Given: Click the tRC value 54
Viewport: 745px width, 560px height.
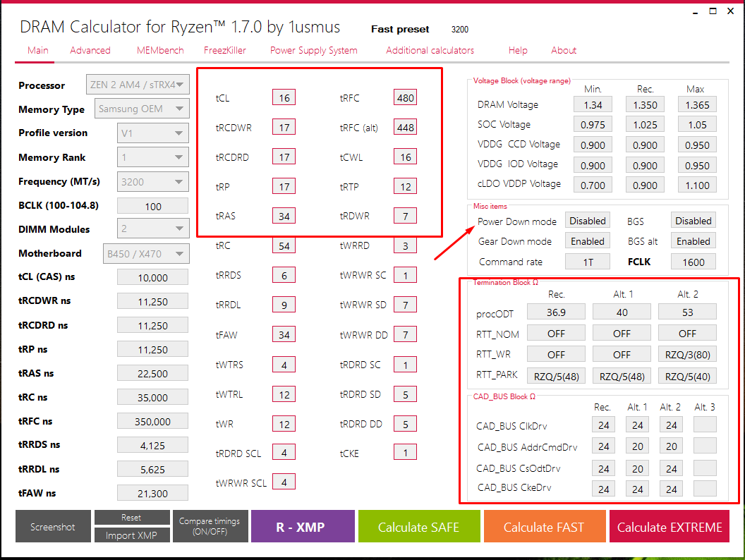Looking at the screenshot, I should pyautogui.click(x=284, y=245).
